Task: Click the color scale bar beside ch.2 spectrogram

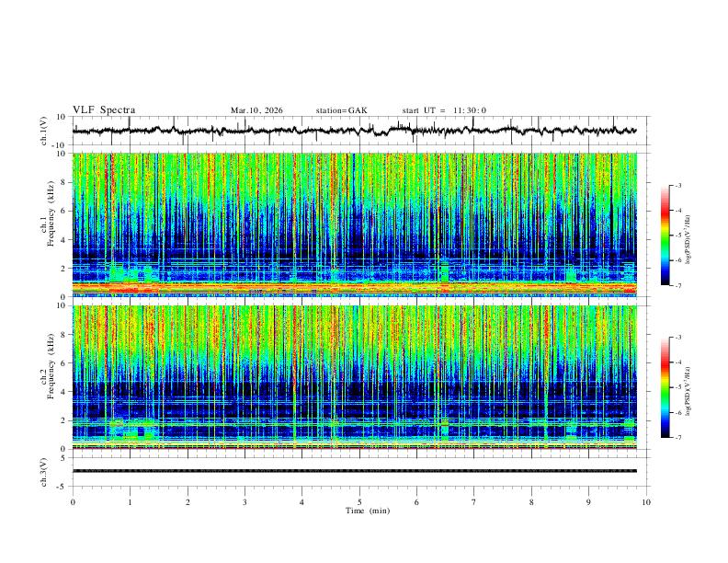Action: pos(665,387)
